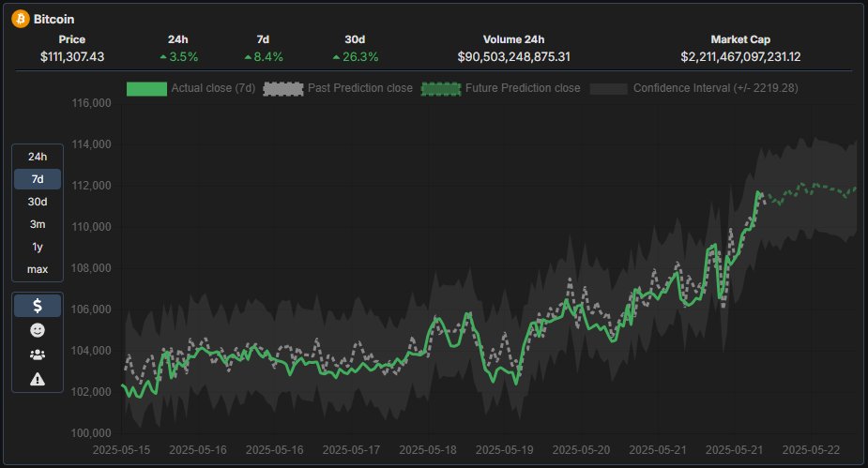Click the Market Cap value $2,211,467,097,231.12
Viewport: 868px width, 468px height.
point(740,57)
